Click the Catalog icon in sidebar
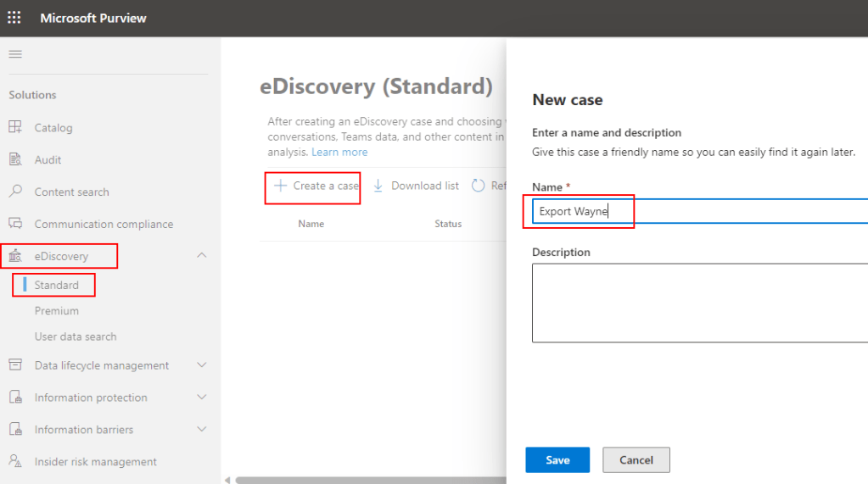This screenshot has height=484, width=868. 15,127
